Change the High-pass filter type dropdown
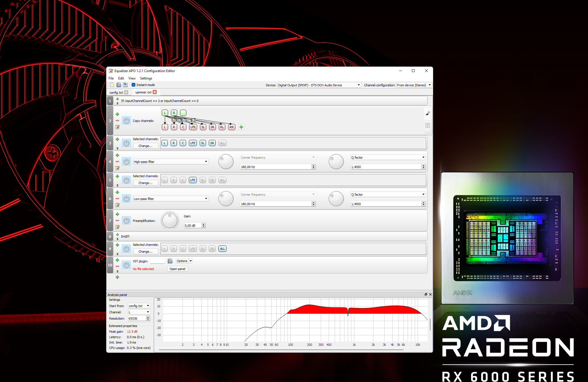This screenshot has width=588, height=382. [171, 162]
